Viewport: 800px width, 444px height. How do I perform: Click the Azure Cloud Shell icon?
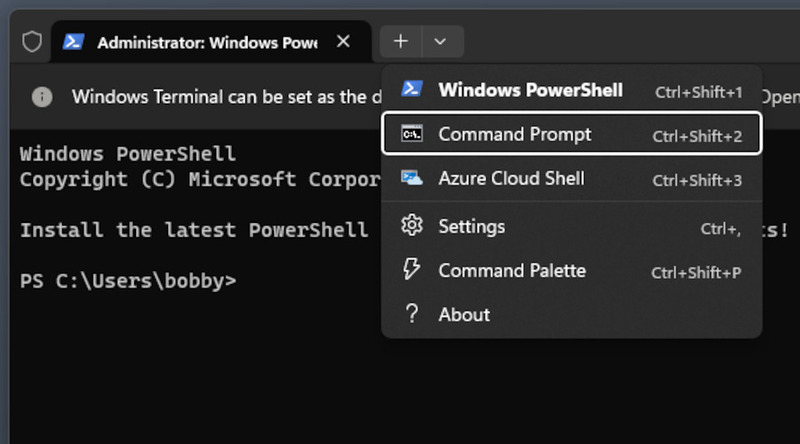point(411,179)
